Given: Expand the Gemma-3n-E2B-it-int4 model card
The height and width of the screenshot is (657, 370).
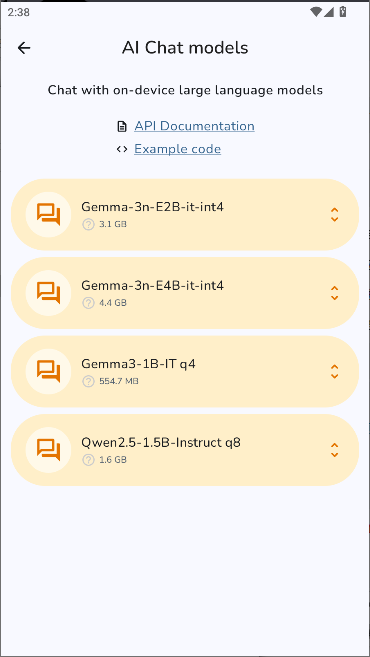Looking at the screenshot, I should 334,215.
